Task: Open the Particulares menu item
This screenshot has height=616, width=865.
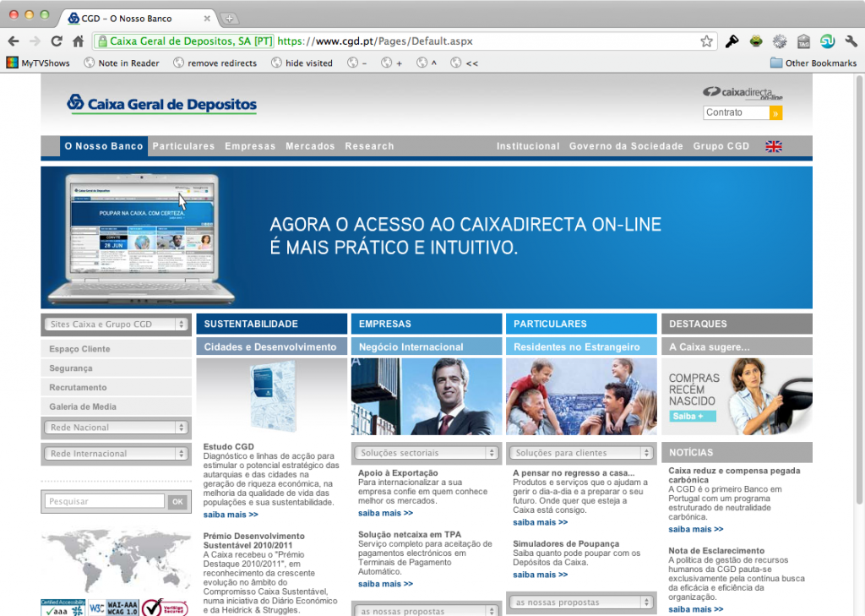Action: click(183, 146)
